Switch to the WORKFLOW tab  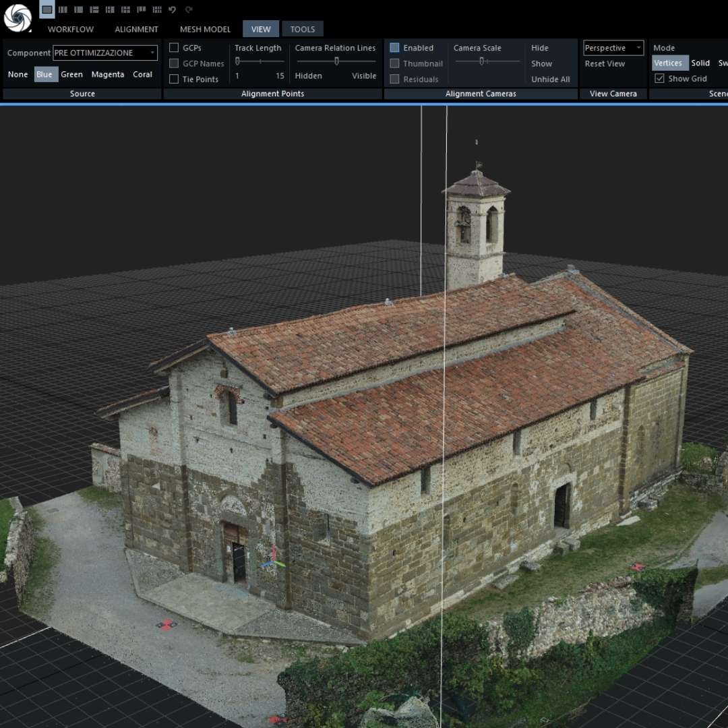(70, 29)
